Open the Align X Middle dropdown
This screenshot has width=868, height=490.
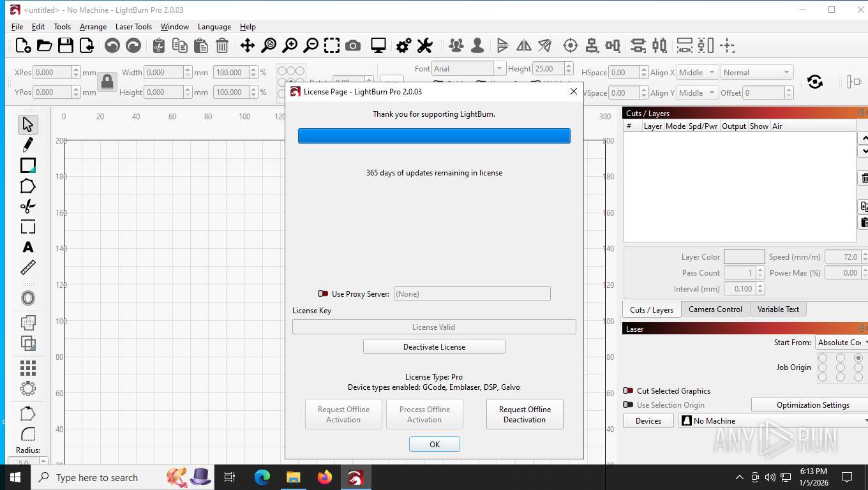(697, 72)
